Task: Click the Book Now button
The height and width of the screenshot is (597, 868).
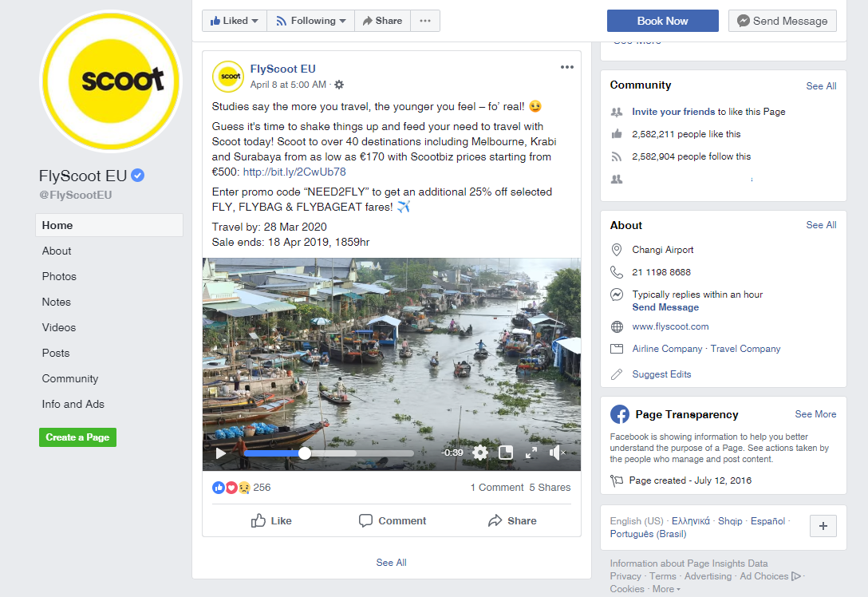Action: click(x=662, y=21)
